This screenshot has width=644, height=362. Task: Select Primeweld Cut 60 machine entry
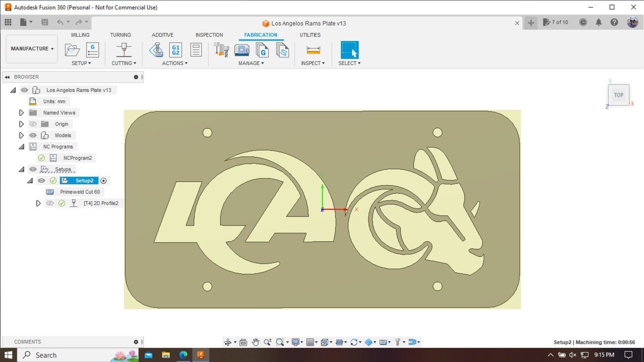(x=80, y=192)
